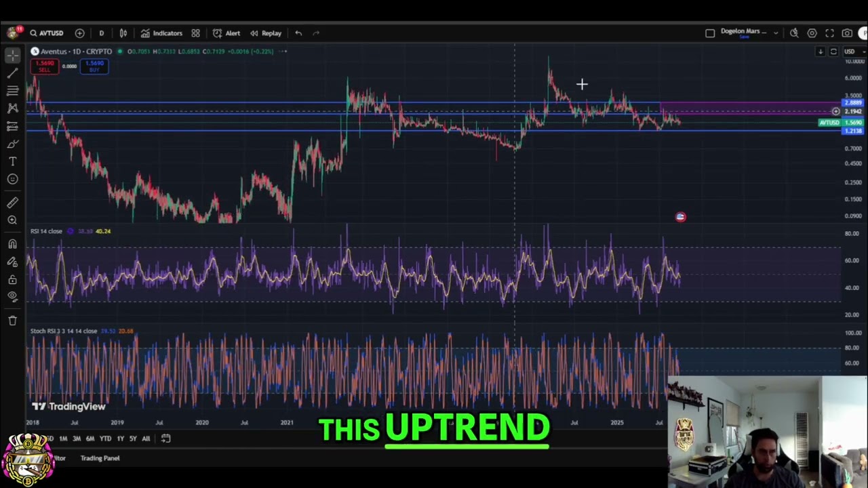This screenshot has width=868, height=488.
Task: Open the AVTUSD symbol search
Action: pos(46,33)
